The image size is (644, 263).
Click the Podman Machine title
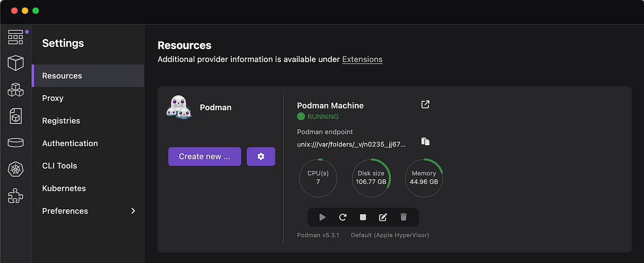(330, 105)
